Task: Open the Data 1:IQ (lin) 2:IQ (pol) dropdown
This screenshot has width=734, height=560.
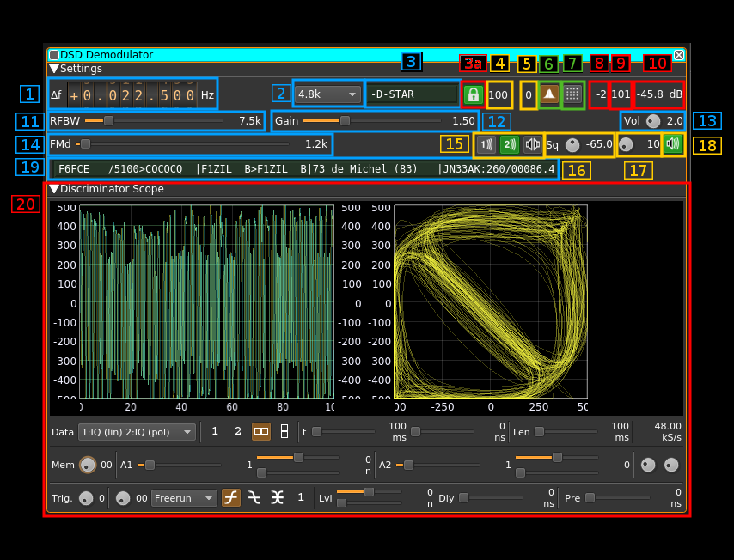Action: 136,432
